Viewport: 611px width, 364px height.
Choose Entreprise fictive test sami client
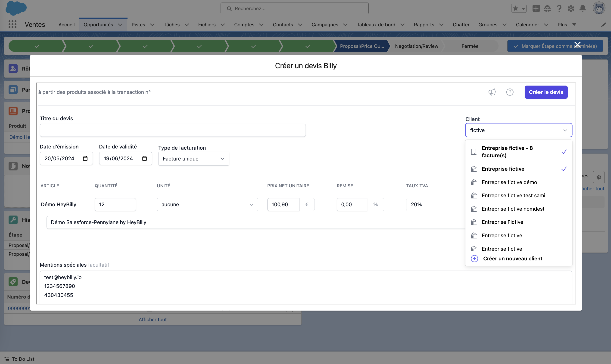point(513,195)
